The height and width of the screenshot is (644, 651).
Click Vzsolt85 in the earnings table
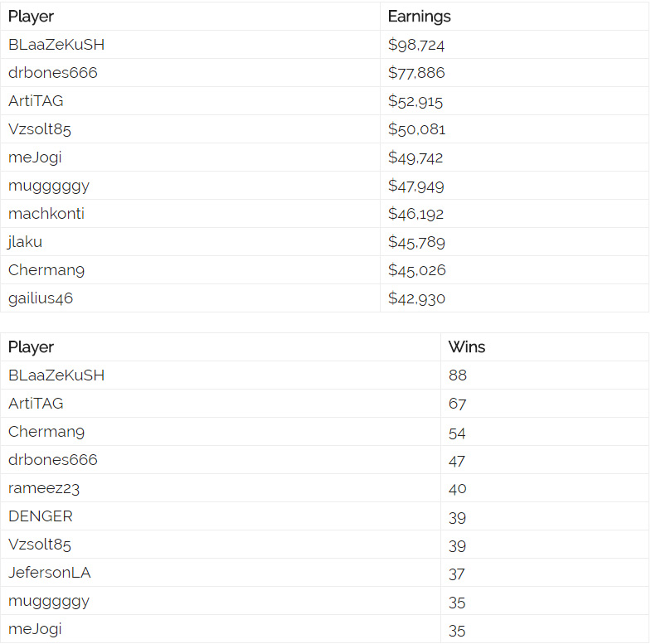click(40, 129)
